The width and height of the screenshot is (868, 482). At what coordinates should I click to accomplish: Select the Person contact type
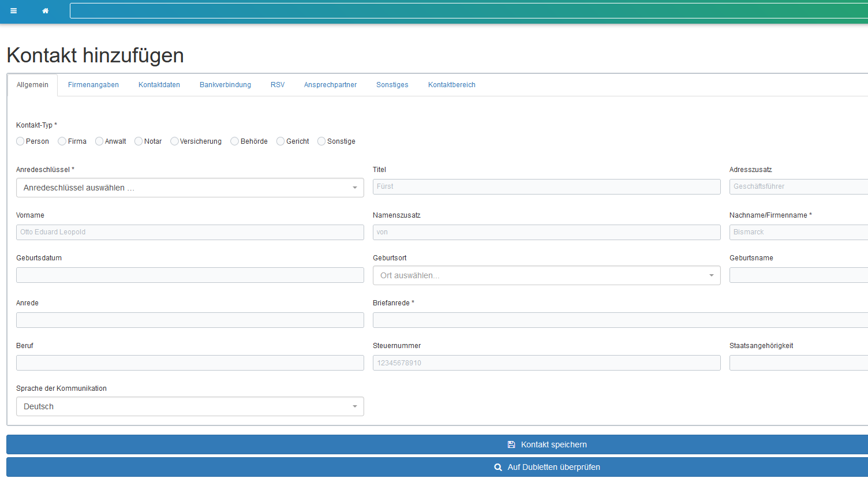[x=20, y=141]
